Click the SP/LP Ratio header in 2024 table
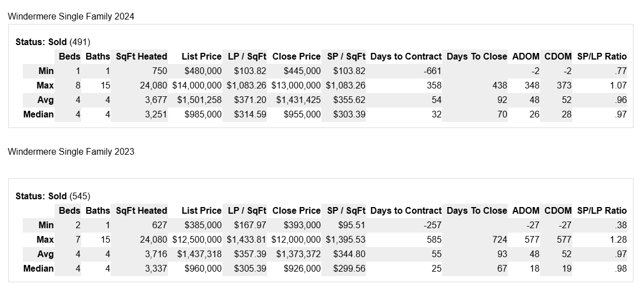The image size is (644, 300). 602,56
